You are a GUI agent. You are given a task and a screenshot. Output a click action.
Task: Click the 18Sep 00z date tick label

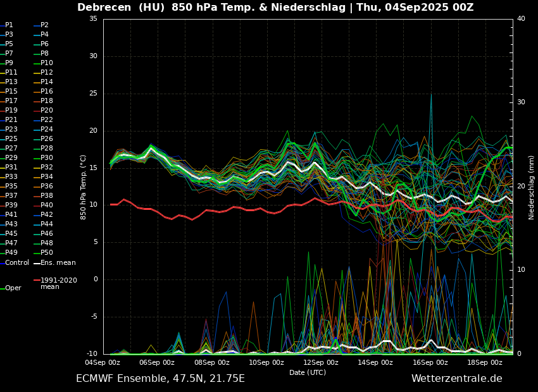click(x=485, y=362)
